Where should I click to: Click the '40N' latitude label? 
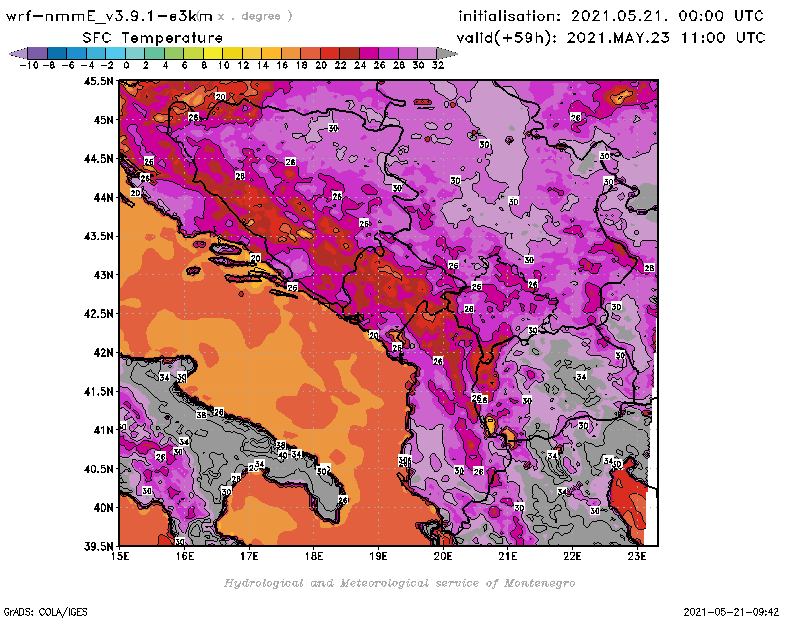pyautogui.click(x=104, y=508)
